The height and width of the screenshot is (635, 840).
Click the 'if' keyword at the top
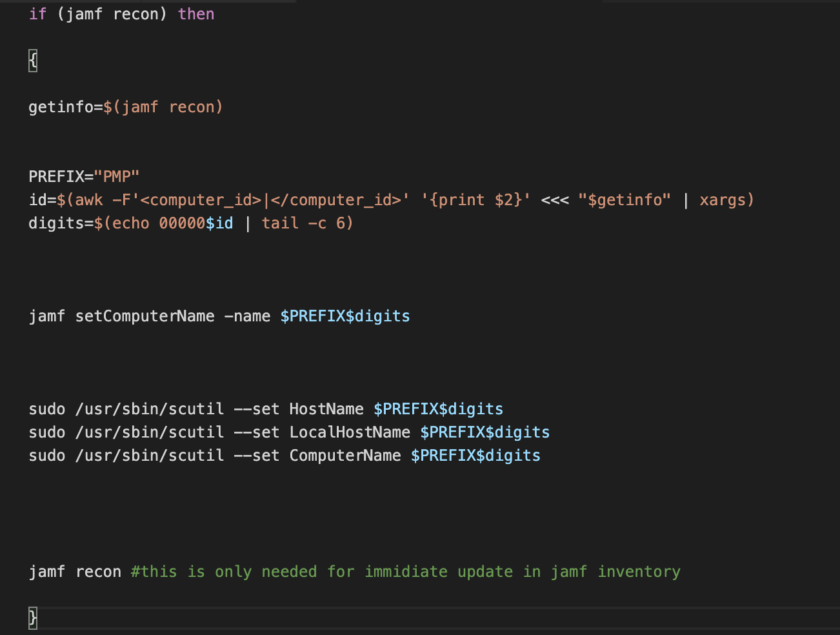click(x=37, y=14)
